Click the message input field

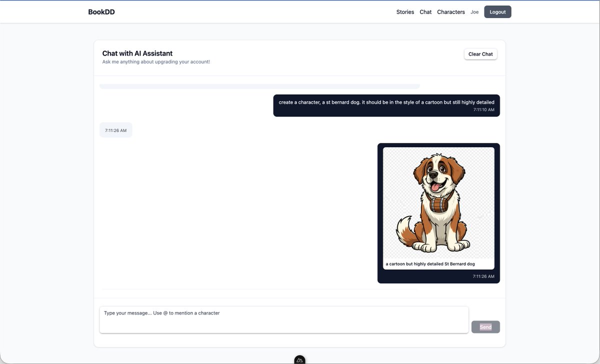[x=284, y=320]
